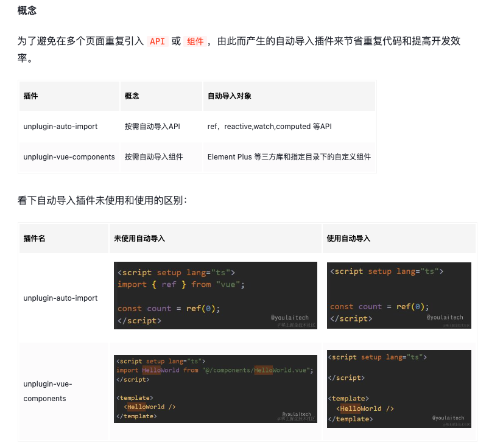Viewport: 489px width, 448px height.
Task: Select unplugin-vue-components cell in second table
Action: (x=63, y=391)
